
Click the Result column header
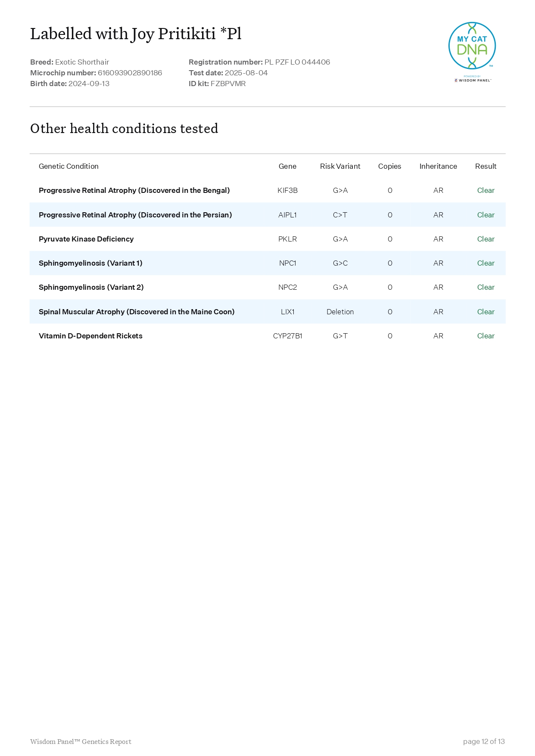pos(485,166)
